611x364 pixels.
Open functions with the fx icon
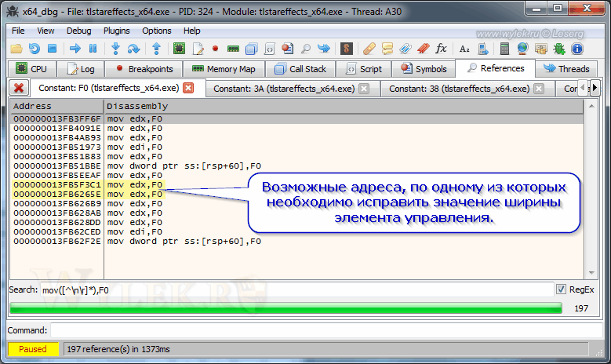pyautogui.click(x=441, y=49)
